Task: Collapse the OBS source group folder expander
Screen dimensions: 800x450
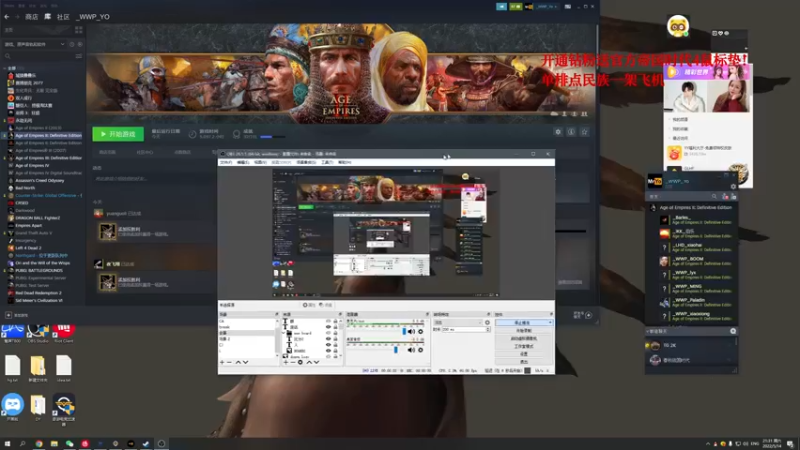Action: click(x=284, y=333)
